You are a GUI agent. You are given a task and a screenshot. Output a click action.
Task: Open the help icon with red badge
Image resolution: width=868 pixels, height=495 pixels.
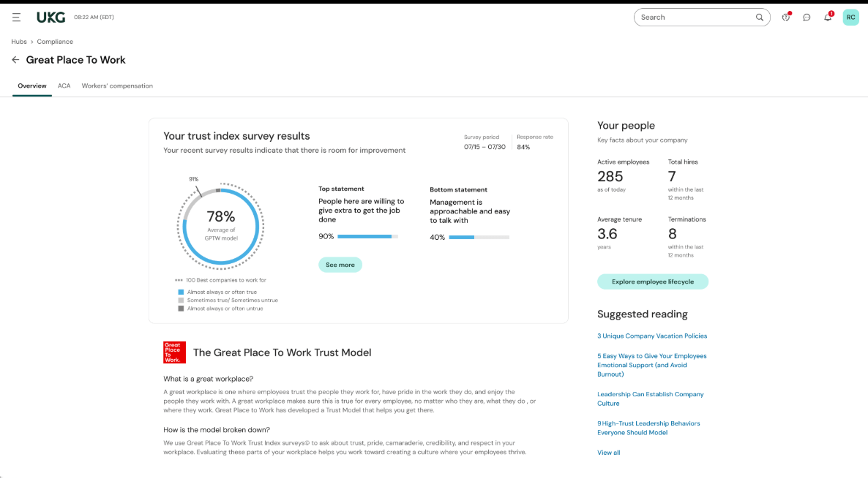click(x=785, y=17)
